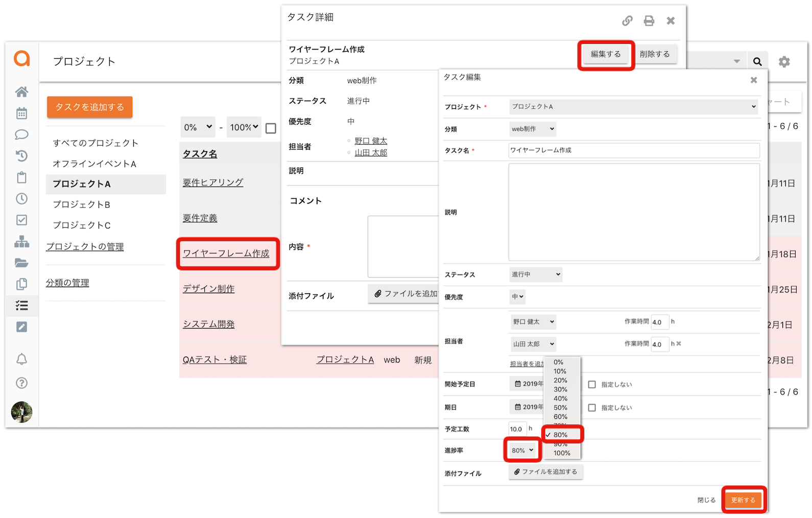
Task: Open the documents copy icon in the sidebar
Action: (x=21, y=284)
